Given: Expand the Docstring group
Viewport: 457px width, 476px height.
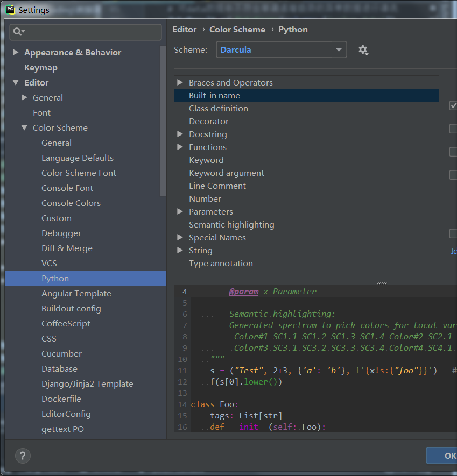Looking at the screenshot, I should pos(180,134).
